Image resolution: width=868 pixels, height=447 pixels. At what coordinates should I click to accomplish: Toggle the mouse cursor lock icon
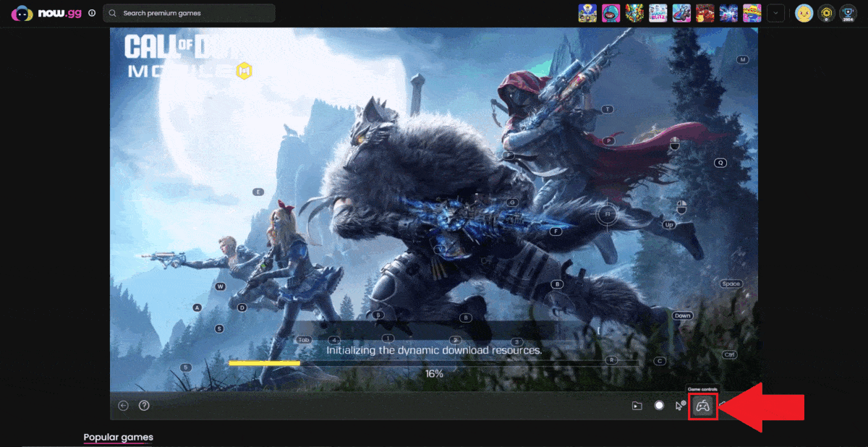click(x=681, y=406)
